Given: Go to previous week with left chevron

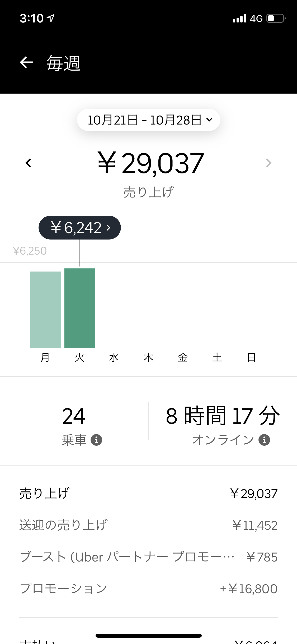Looking at the screenshot, I should pos(29,163).
